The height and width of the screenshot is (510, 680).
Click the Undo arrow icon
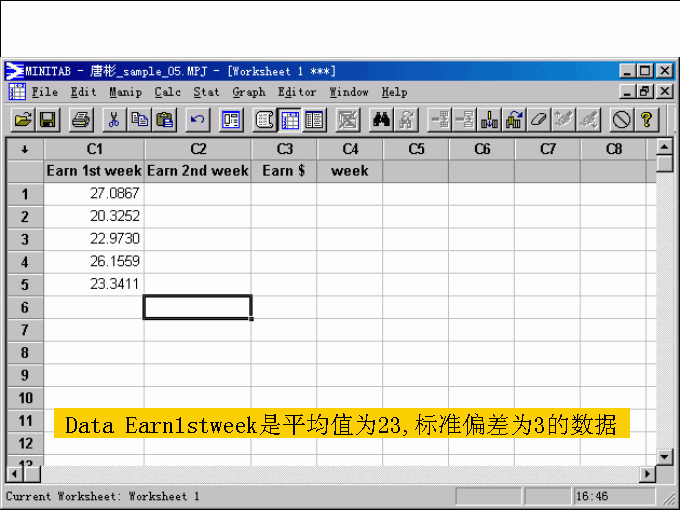pyautogui.click(x=198, y=120)
